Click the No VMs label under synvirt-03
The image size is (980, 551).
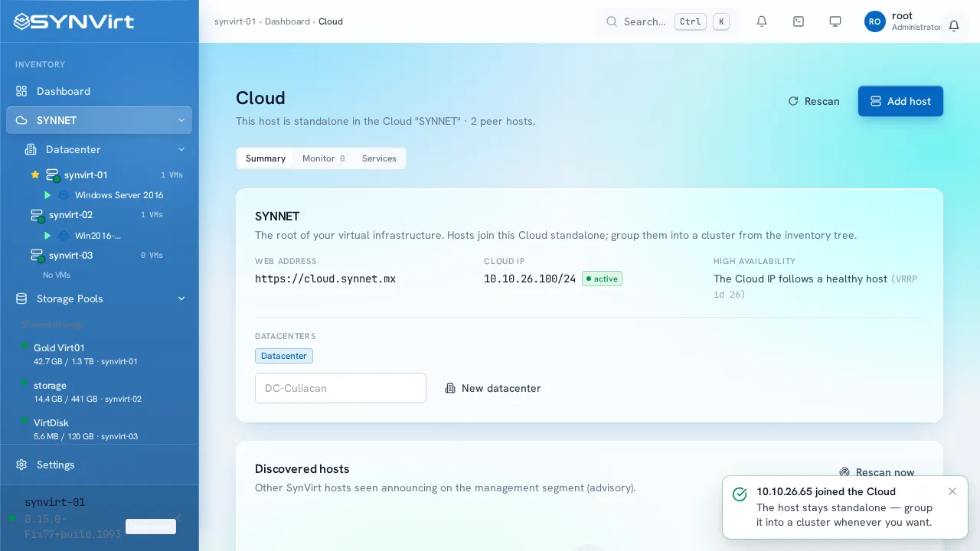pyautogui.click(x=57, y=275)
